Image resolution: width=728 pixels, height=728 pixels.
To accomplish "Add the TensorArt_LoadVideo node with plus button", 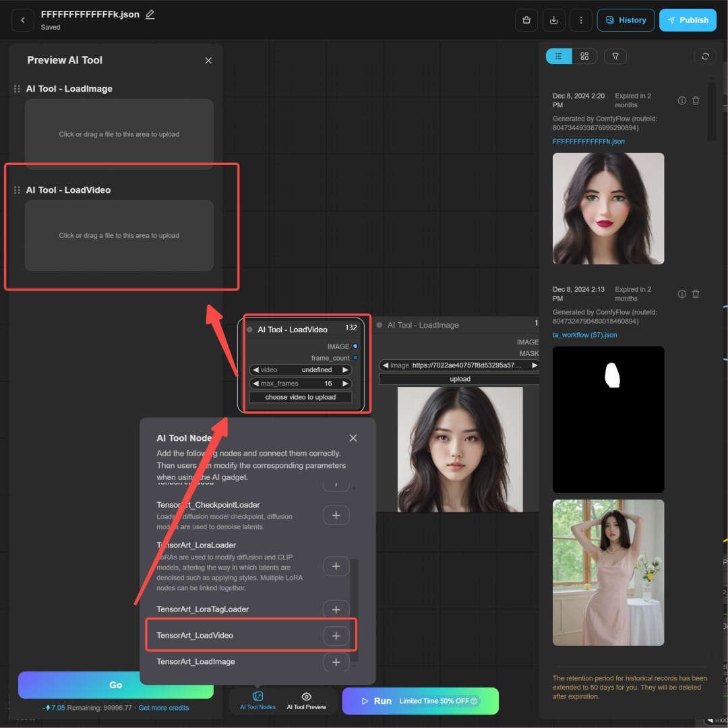I will pyautogui.click(x=336, y=636).
